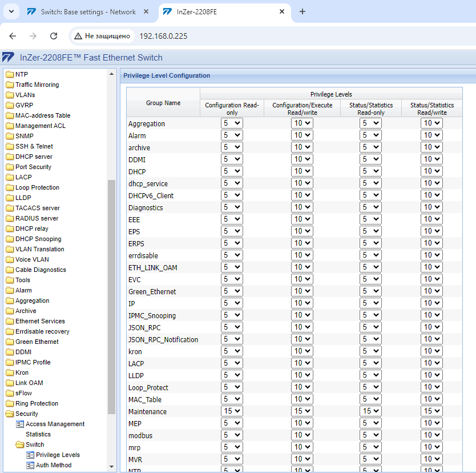Open IP Status/Statistics Read/write dropdown
The image size is (476, 473).
[431, 303]
